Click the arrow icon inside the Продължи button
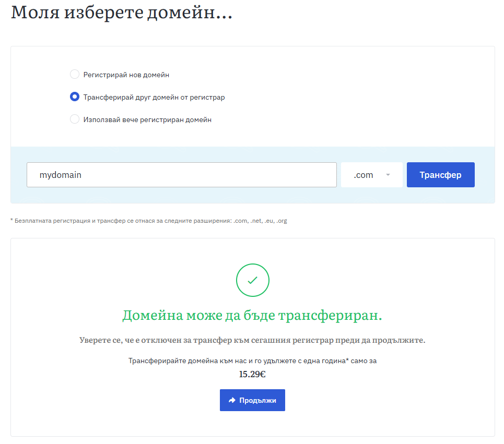This screenshot has height=444, width=504. click(x=232, y=400)
